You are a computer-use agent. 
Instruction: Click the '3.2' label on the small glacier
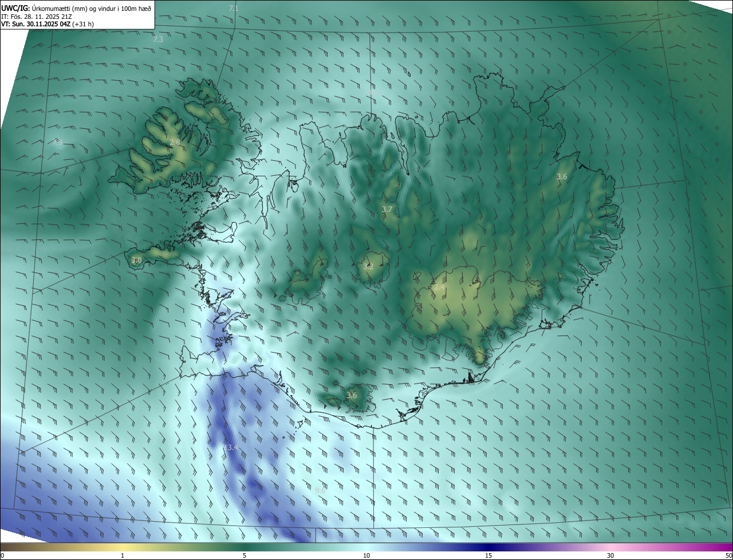pyautogui.click(x=368, y=267)
